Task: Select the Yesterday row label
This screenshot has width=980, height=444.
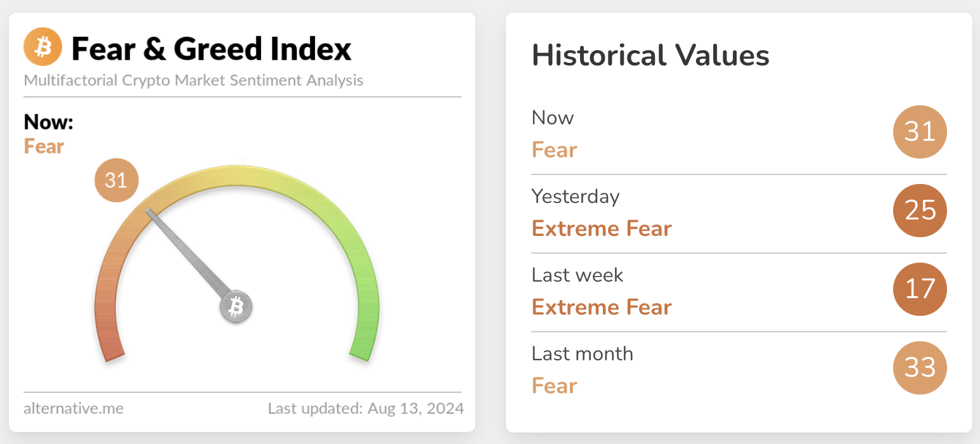Action: (x=575, y=197)
